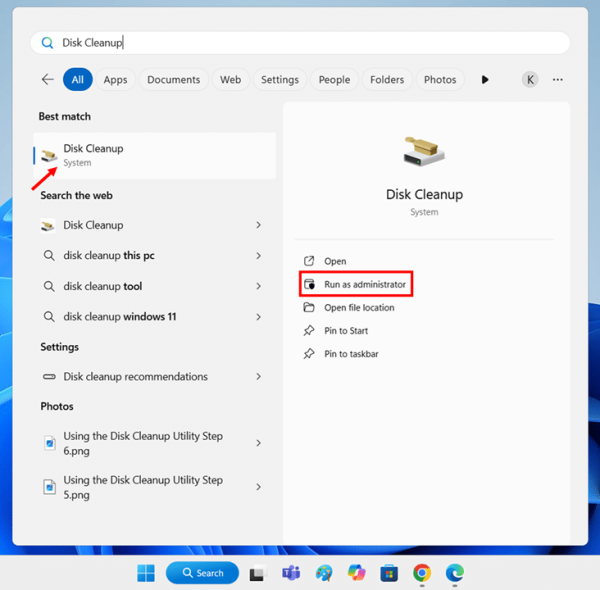The height and width of the screenshot is (590, 600).
Task: Open the Paint app from the taskbar
Action: 324,573
